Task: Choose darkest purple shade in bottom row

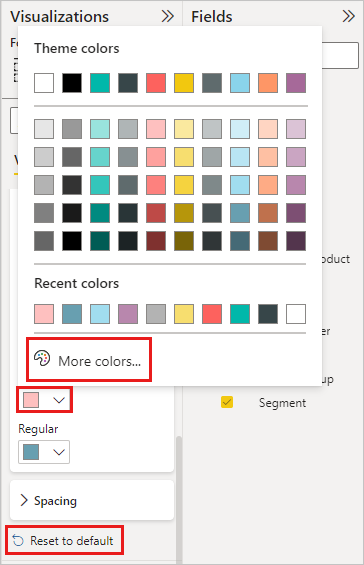Action: (296, 241)
